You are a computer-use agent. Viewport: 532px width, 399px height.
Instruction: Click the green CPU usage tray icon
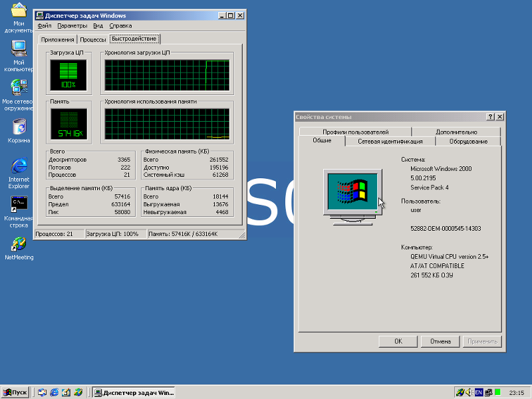click(x=497, y=392)
